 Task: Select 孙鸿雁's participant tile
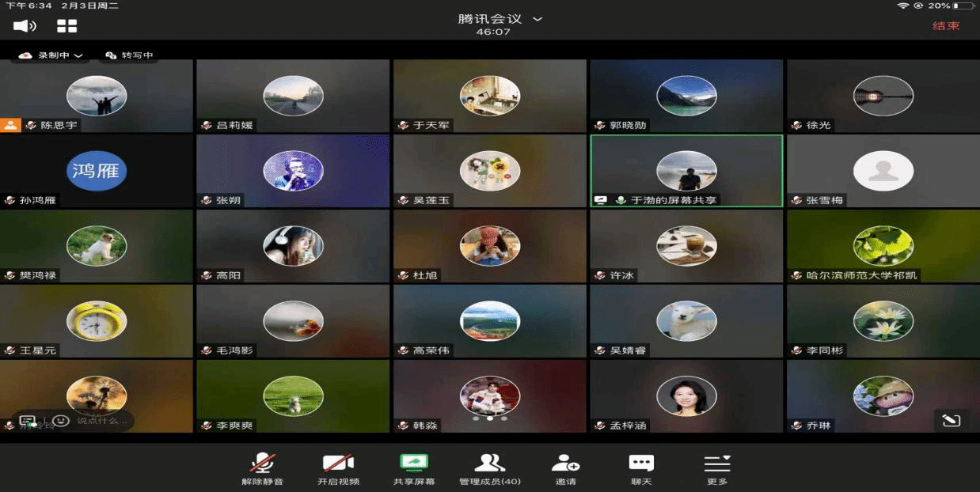pyautogui.click(x=96, y=171)
